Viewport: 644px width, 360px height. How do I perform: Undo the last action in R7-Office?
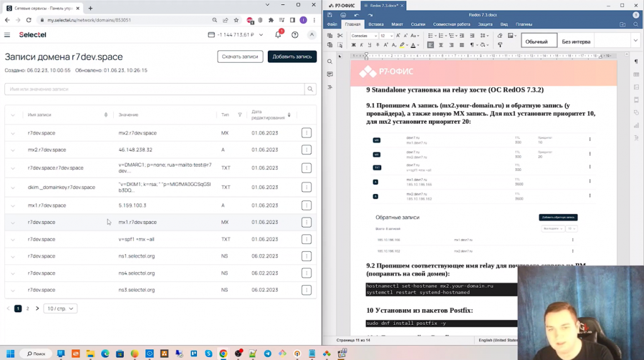pos(357,15)
